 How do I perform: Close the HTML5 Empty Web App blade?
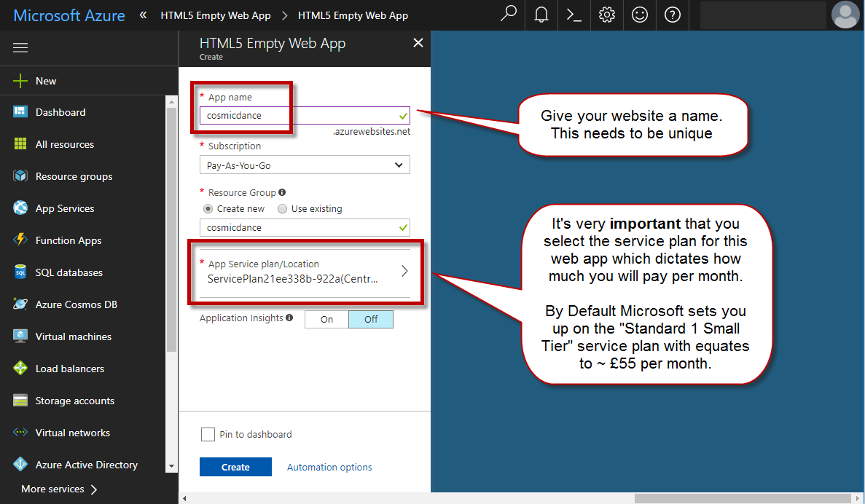point(418,43)
